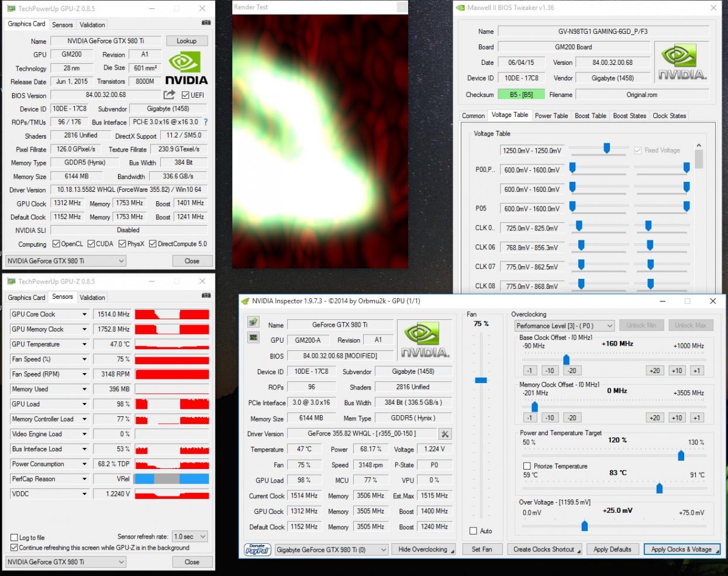This screenshot has width=728, height=576.
Task: Click camera screenshot icon in top GPU-Z window
Action: click(x=206, y=23)
